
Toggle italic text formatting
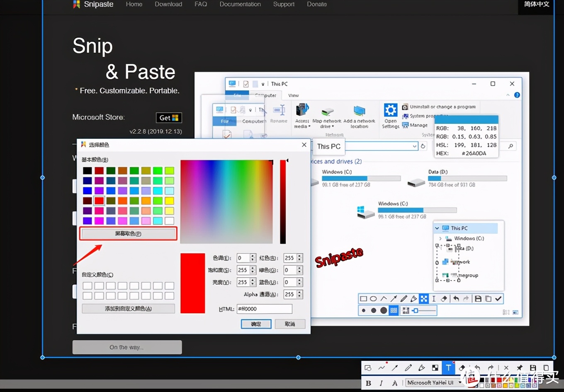point(381,383)
